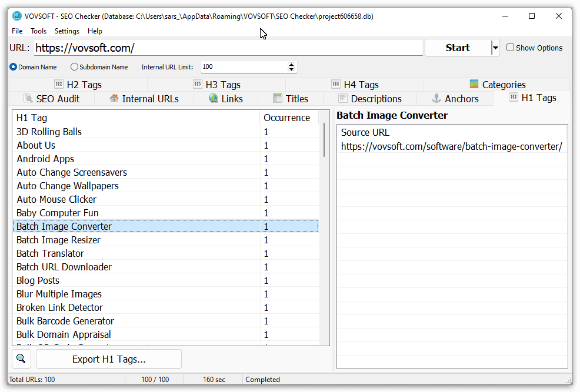Click the Internal URLs house icon
This screenshot has width=580, height=392.
(114, 98)
